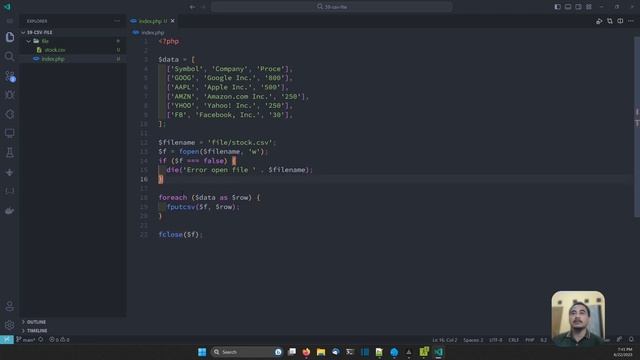Click the foreach keyword on line 18

173,198
